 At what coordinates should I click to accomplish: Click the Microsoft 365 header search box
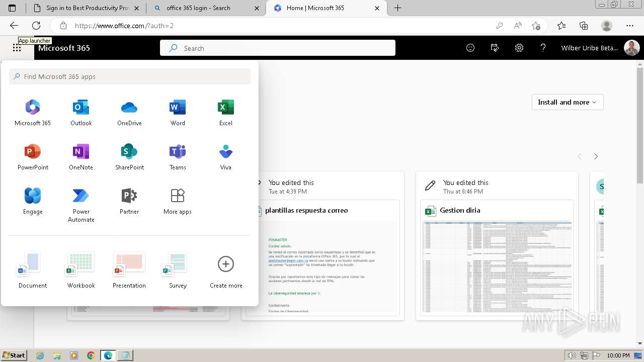click(x=278, y=48)
